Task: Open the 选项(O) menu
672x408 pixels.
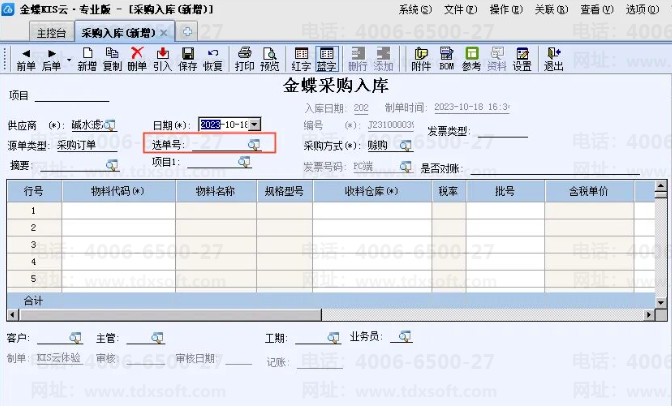Action: (642, 9)
